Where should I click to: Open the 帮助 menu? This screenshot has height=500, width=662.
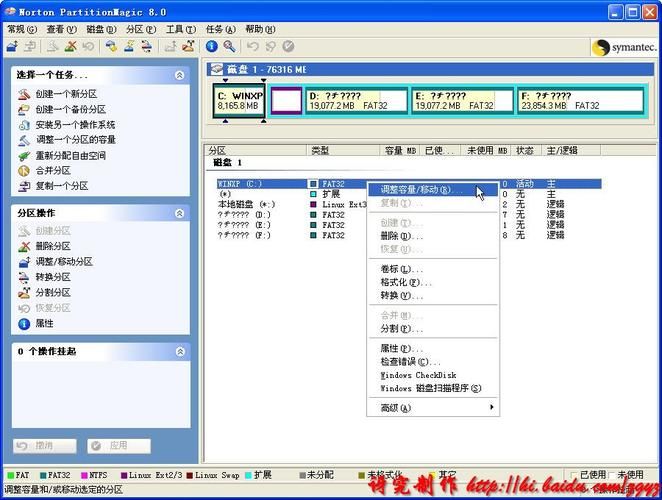260,29
